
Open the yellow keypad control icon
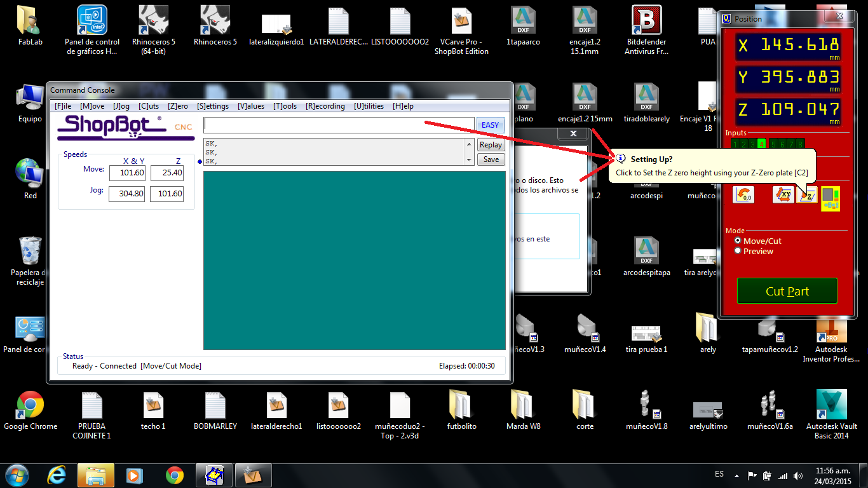coord(831,199)
